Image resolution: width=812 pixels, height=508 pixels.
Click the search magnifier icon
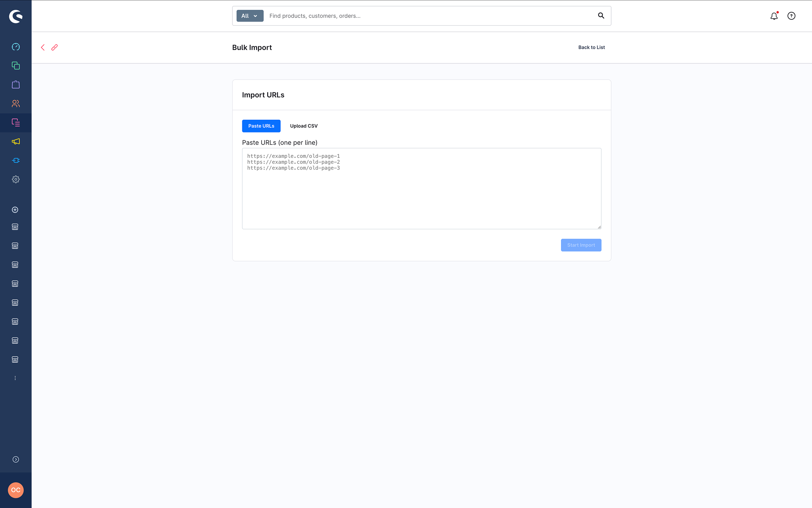[601, 16]
